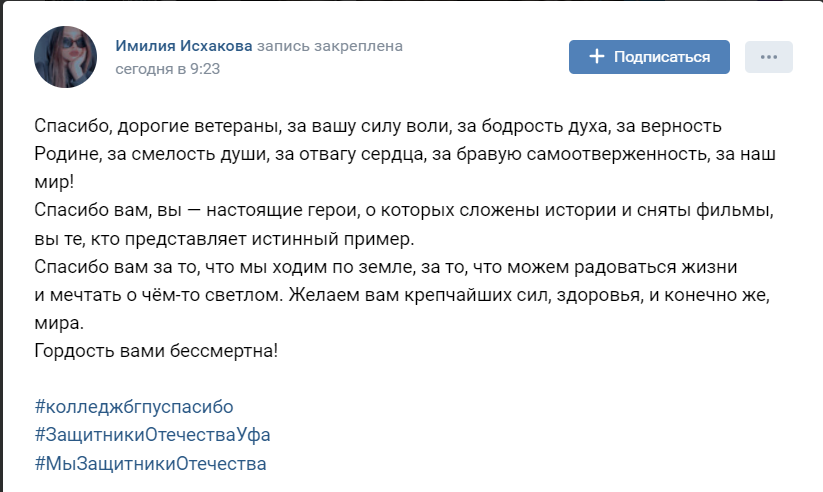Click the line 'Гордость вами бессмертна!'
The image size is (823, 492).
pos(155,351)
